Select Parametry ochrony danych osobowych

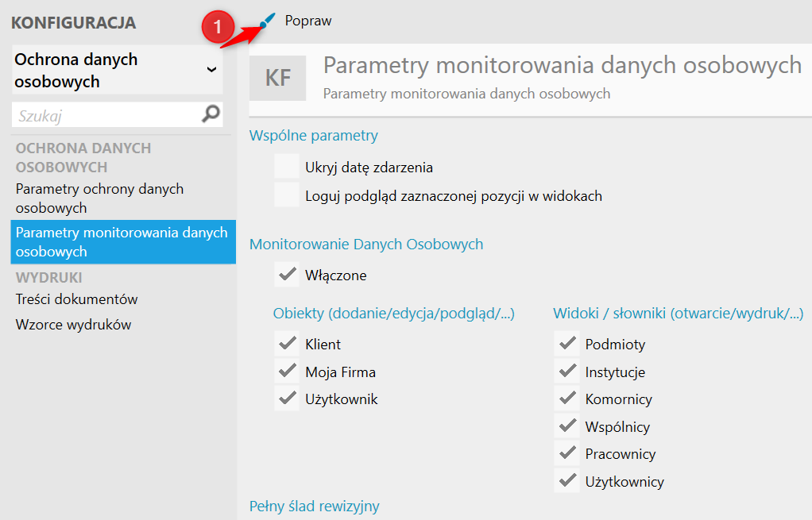99,198
